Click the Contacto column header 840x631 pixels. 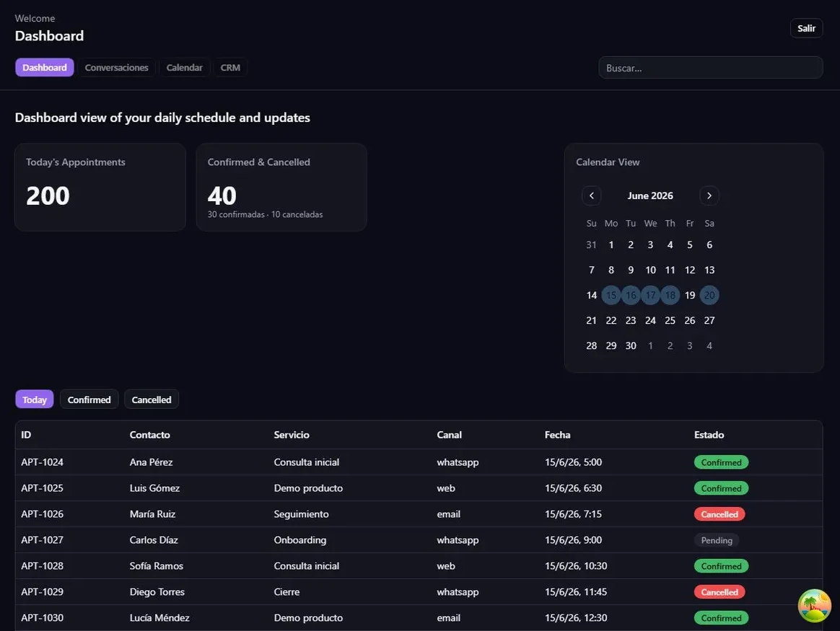(x=149, y=435)
